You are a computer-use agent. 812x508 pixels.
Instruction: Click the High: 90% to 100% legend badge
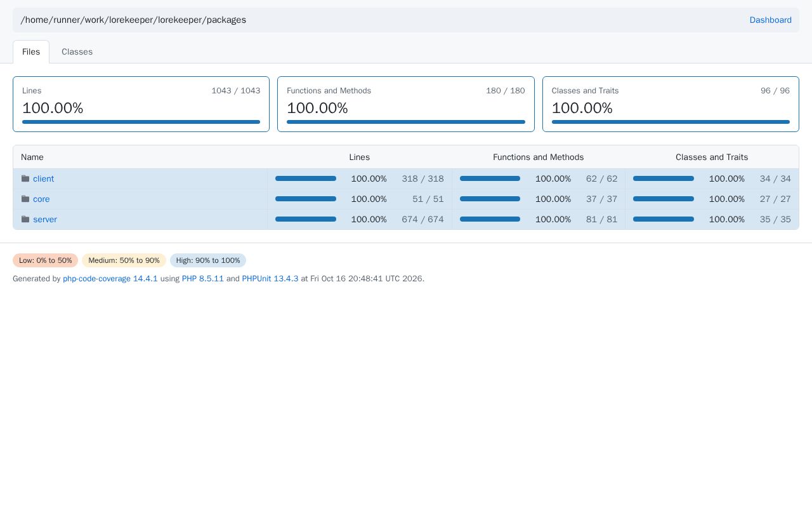point(208,260)
